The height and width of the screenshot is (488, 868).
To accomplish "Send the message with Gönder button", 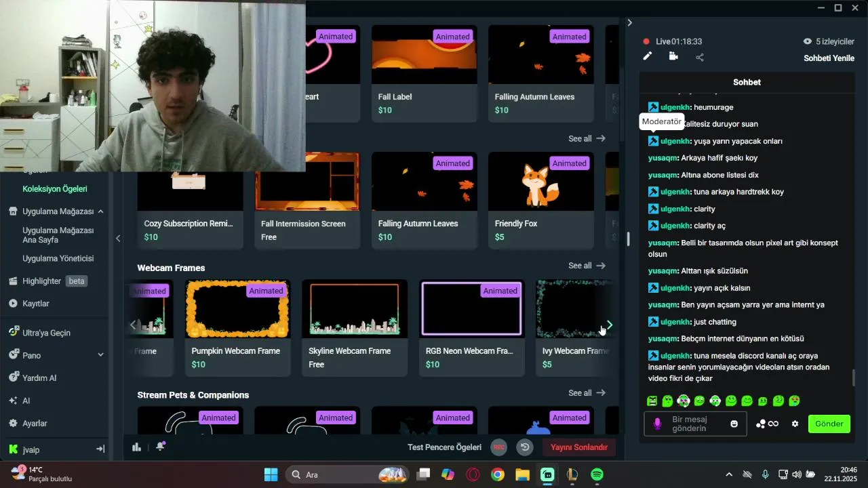I will (x=829, y=424).
